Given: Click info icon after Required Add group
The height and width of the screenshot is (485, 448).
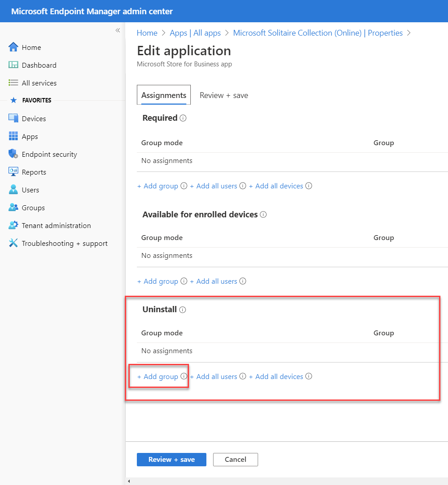Looking at the screenshot, I should (184, 186).
